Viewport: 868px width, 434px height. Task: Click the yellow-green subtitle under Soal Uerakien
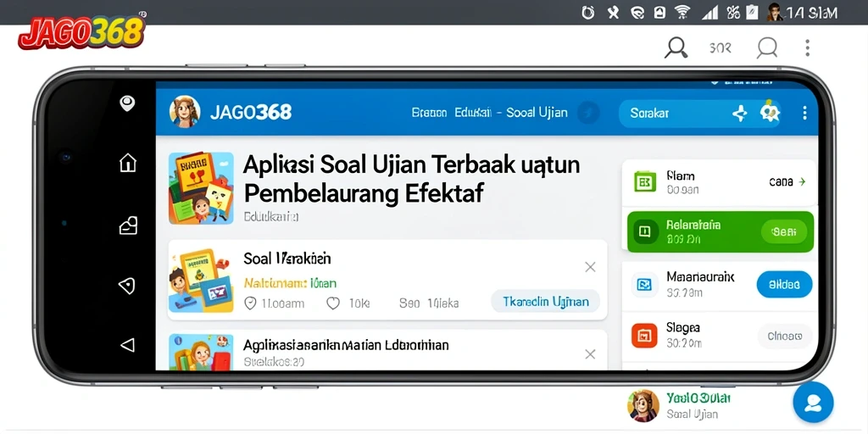pyautogui.click(x=290, y=283)
